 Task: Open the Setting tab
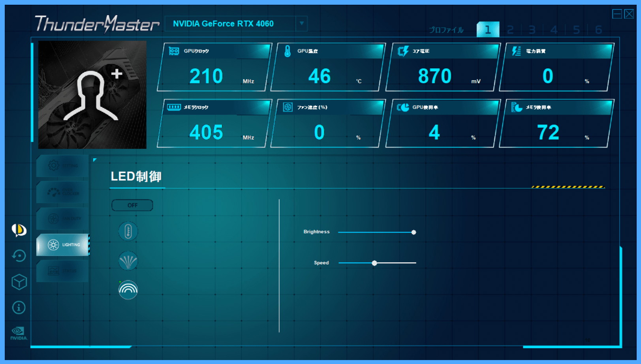point(62,166)
